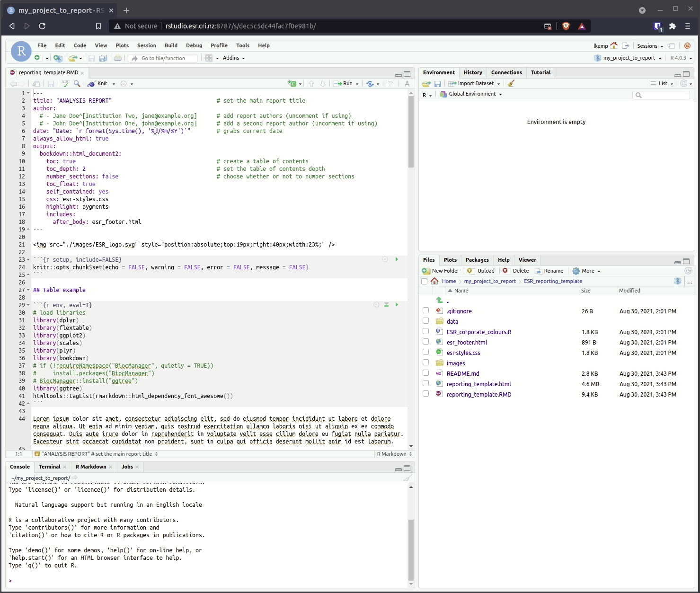Click the find/replace magnifier icon in editor
Screen dimensions: 700x593
click(77, 84)
